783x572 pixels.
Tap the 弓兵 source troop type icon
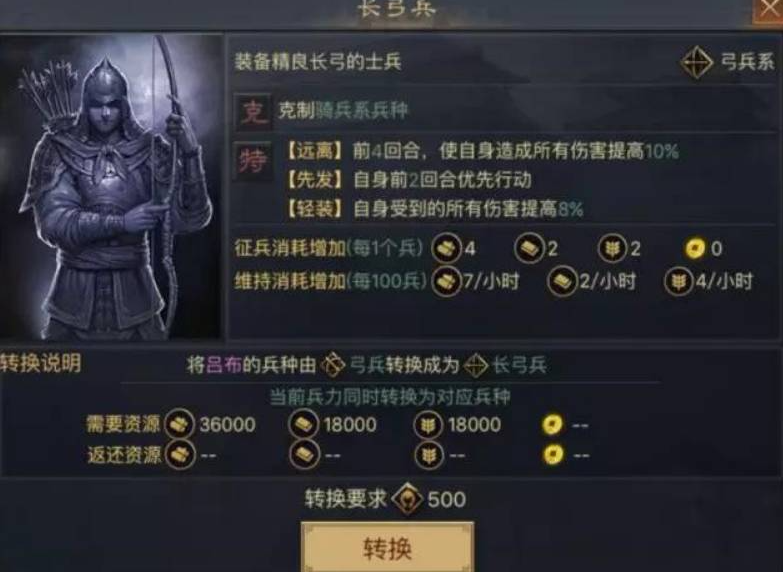333,365
